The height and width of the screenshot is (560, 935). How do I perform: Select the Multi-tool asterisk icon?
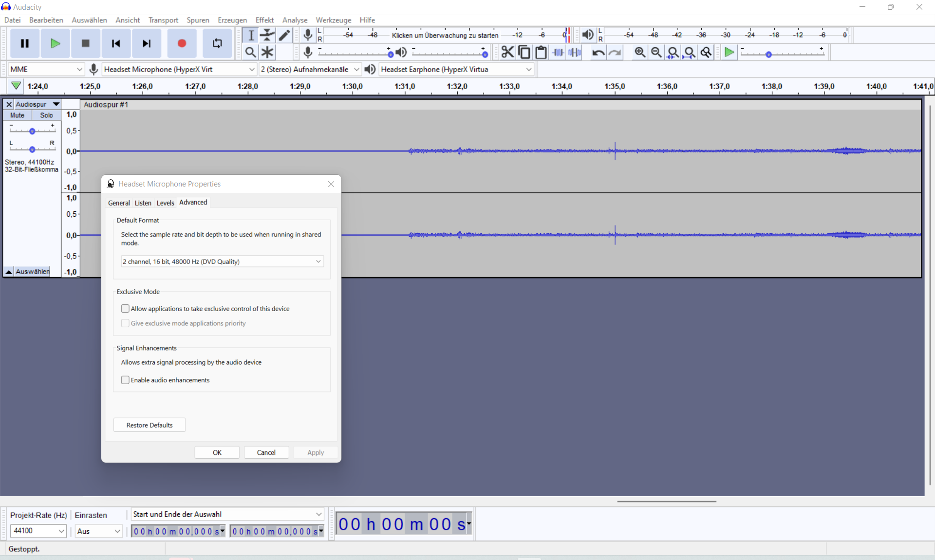[267, 52]
